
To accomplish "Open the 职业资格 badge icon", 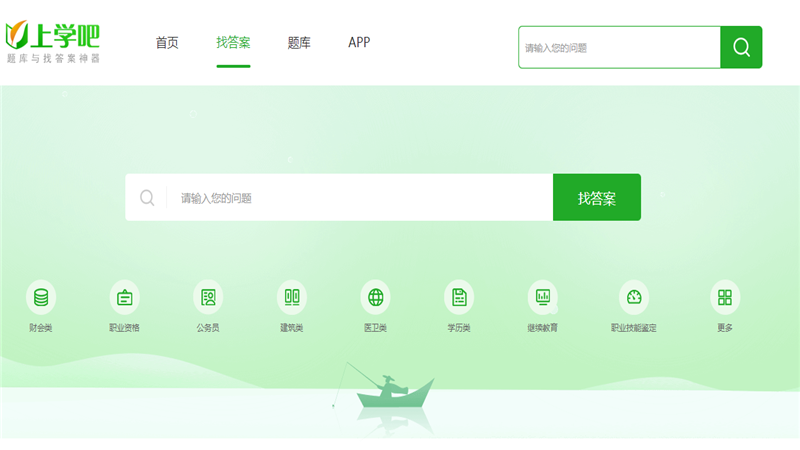I will [124, 297].
